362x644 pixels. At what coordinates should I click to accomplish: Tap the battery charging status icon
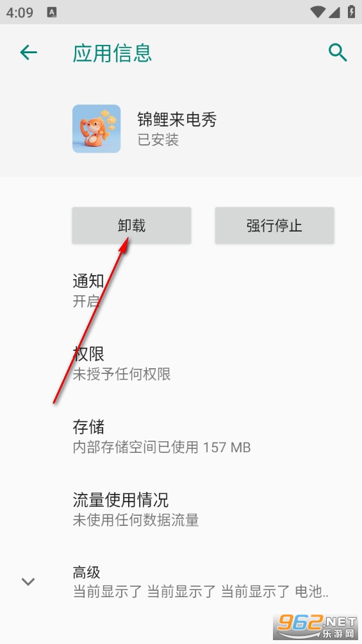(x=351, y=12)
